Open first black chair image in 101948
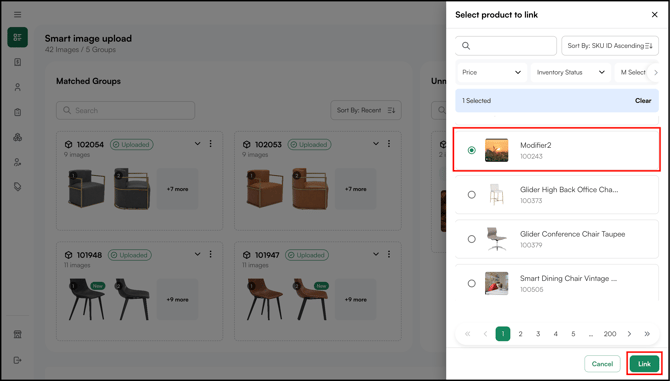Viewport: 670px width, 381px height. [x=86, y=299]
